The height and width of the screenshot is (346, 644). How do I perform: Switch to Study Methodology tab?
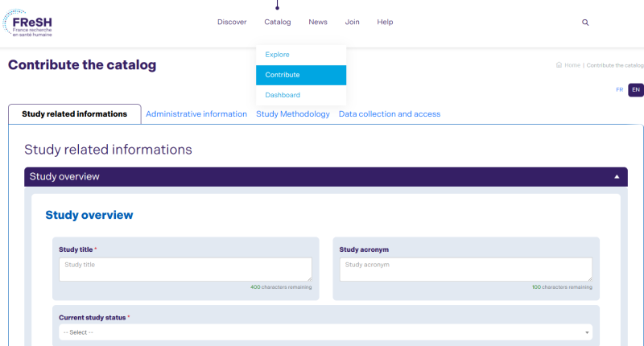point(293,114)
